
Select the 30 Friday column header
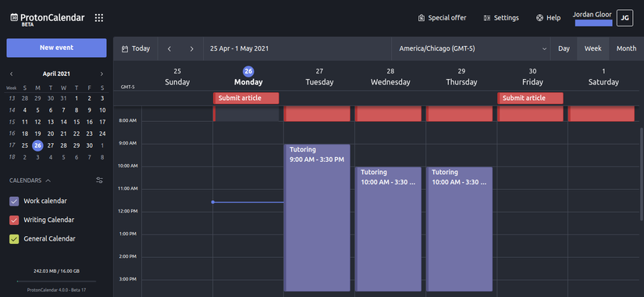[x=532, y=77]
